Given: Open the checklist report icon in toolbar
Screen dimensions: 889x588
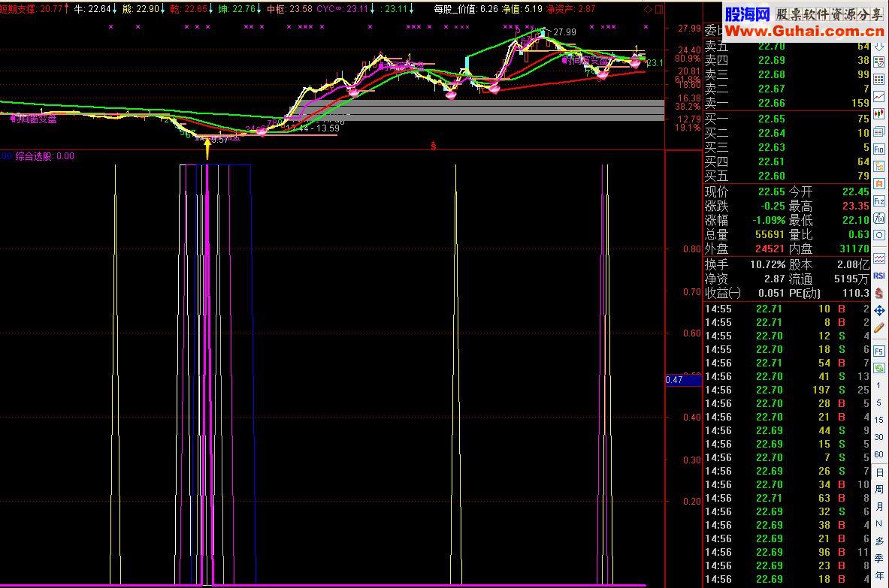Looking at the screenshot, I should tap(878, 62).
